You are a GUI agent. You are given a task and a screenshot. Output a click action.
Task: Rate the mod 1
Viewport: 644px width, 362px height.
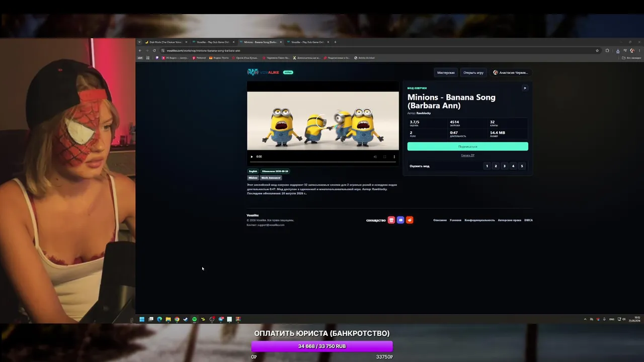click(x=487, y=166)
